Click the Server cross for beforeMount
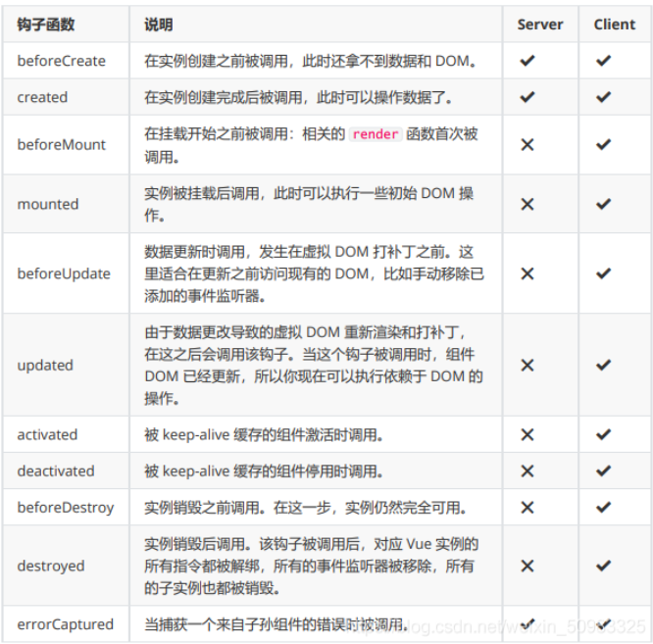This screenshot has height=644, width=653. 527,145
